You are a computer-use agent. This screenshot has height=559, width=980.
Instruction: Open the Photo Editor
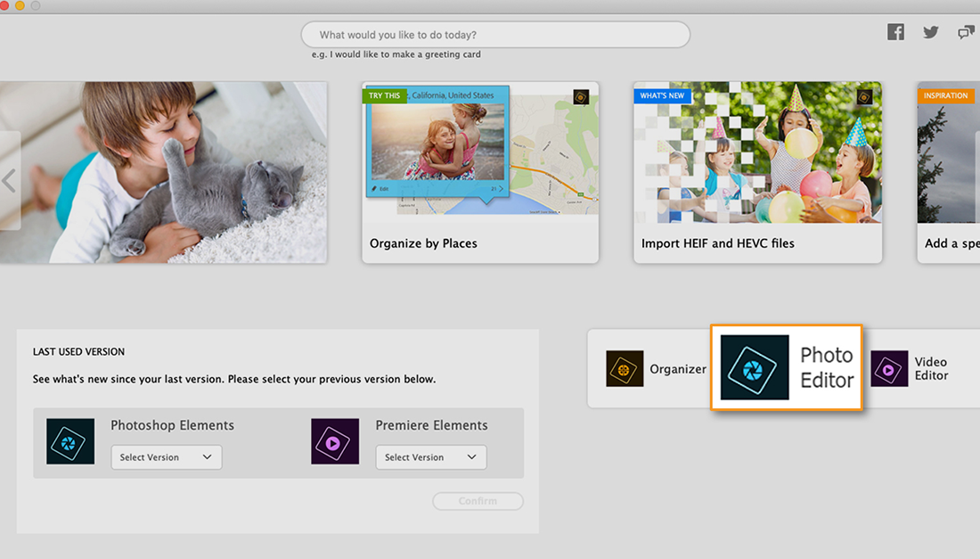787,367
